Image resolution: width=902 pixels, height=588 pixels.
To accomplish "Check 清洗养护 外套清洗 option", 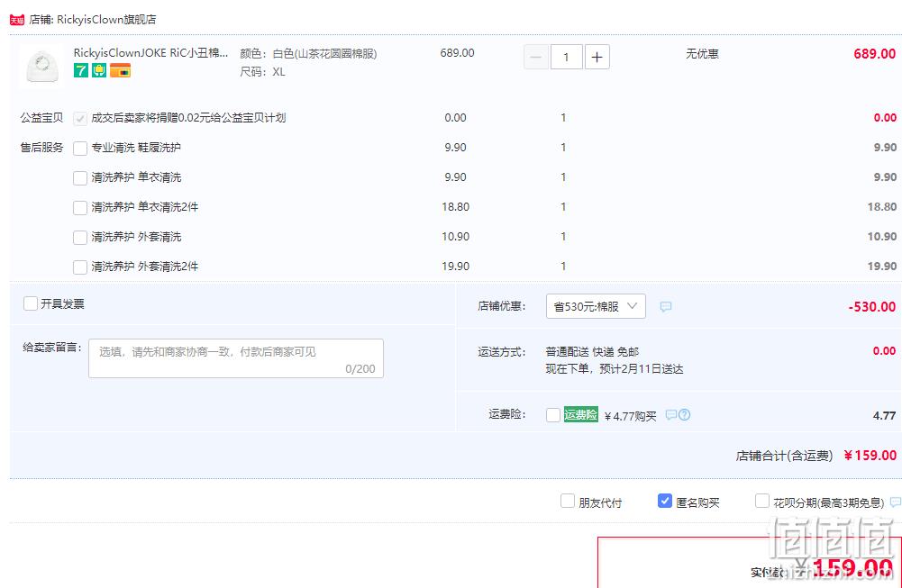I will pos(80,238).
